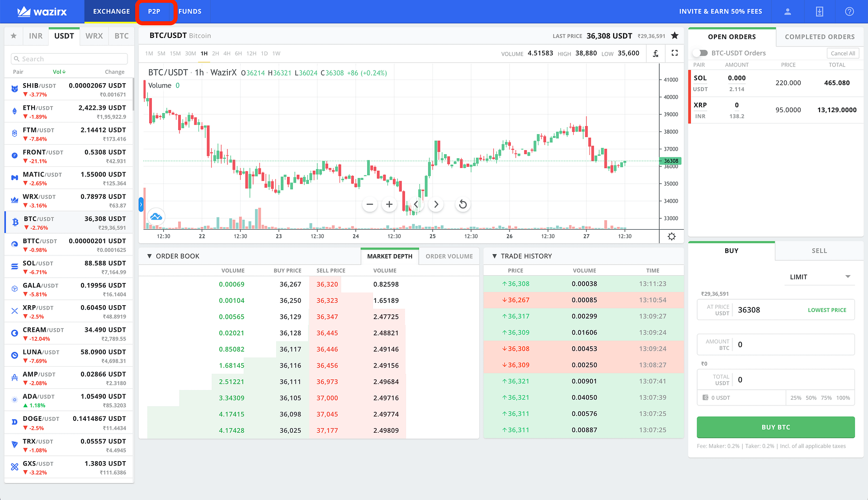This screenshot has height=500, width=868.
Task: Click the download app icon
Action: (x=819, y=11)
